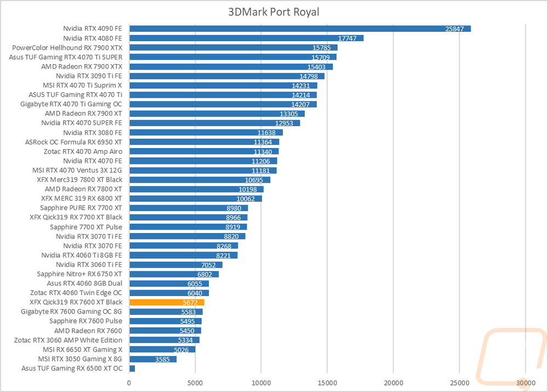Select Nvidia RTX 4070 SUPER FE label
Image resolution: width=548 pixels, height=392 pixels.
pos(82,123)
